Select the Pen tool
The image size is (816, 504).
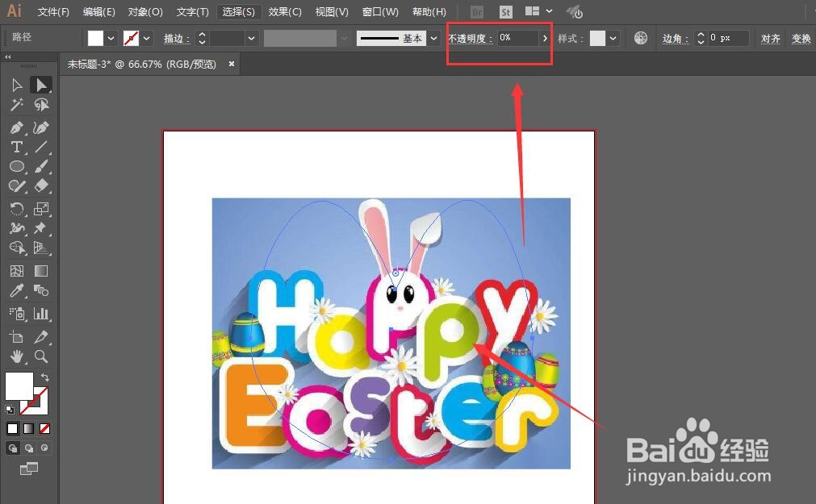coord(17,127)
